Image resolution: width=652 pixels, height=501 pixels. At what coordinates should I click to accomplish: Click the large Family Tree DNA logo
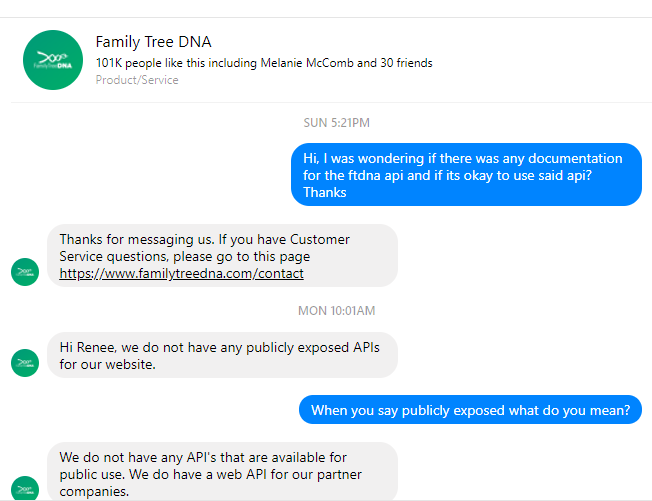coord(52,60)
